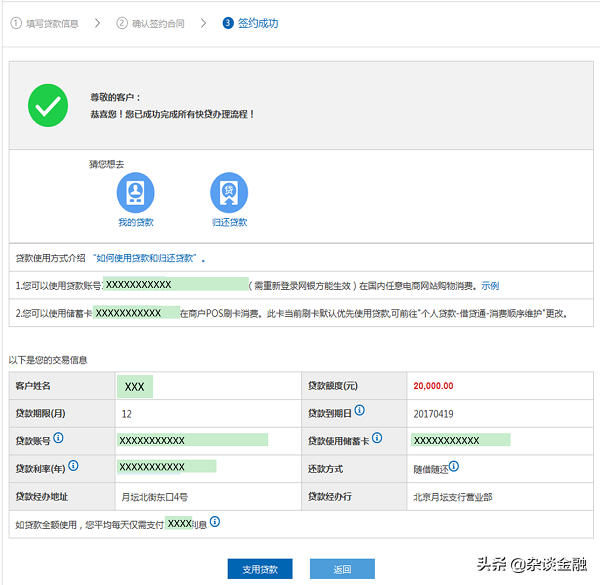The image size is (600, 585).
Task: Click address 月坛北街东口4号
Action: click(155, 497)
